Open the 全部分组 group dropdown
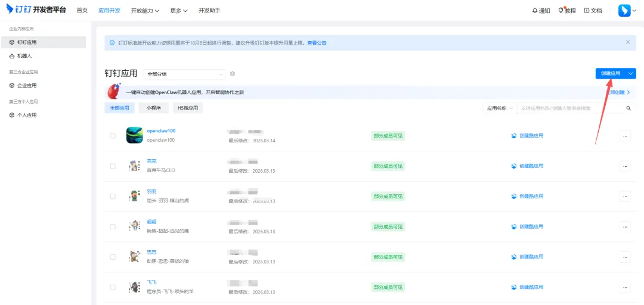The height and width of the screenshot is (305, 644). point(184,74)
